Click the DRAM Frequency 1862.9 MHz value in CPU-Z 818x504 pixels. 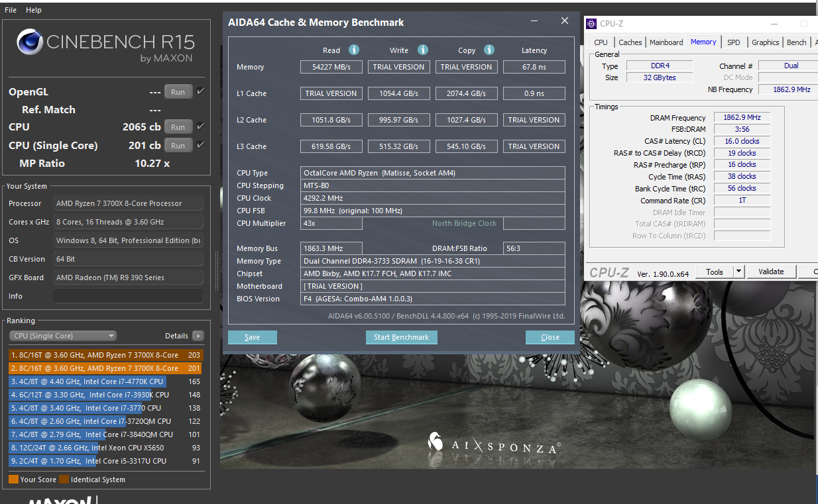point(742,117)
